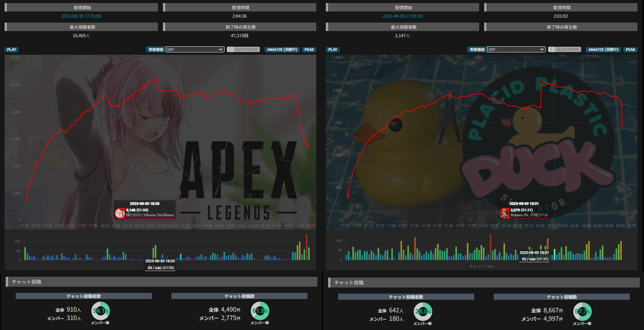The image size is (644, 330).
Task: Select the peak viewers value 10,465人
Action: click(81, 36)
